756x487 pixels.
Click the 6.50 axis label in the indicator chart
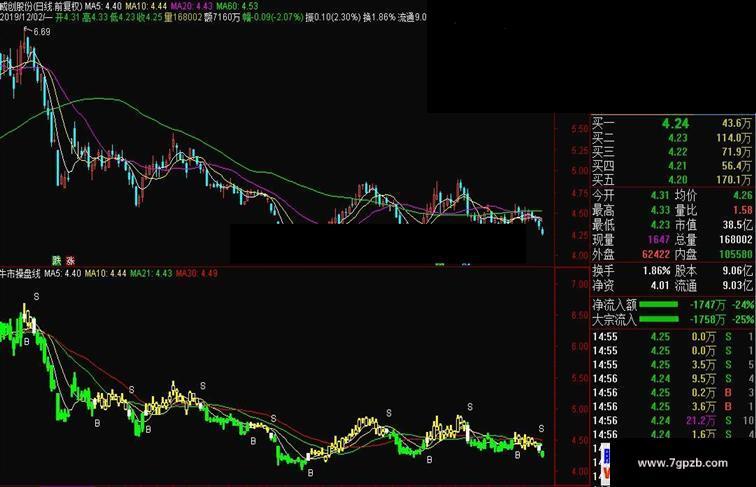[580, 315]
